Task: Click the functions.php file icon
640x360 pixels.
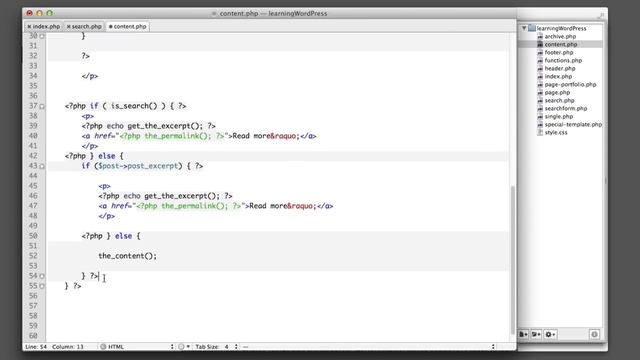Action: click(x=540, y=60)
